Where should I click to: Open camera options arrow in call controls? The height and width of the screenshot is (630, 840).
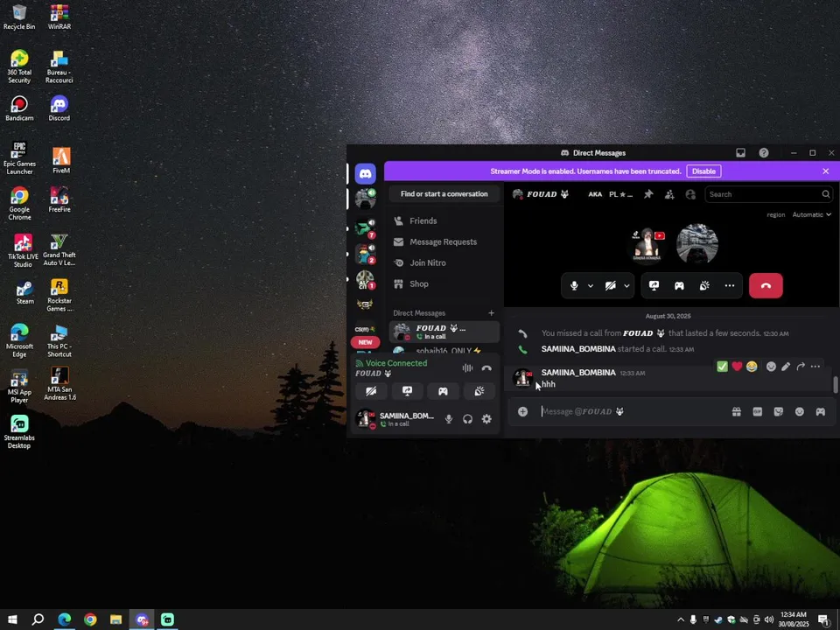(x=626, y=285)
